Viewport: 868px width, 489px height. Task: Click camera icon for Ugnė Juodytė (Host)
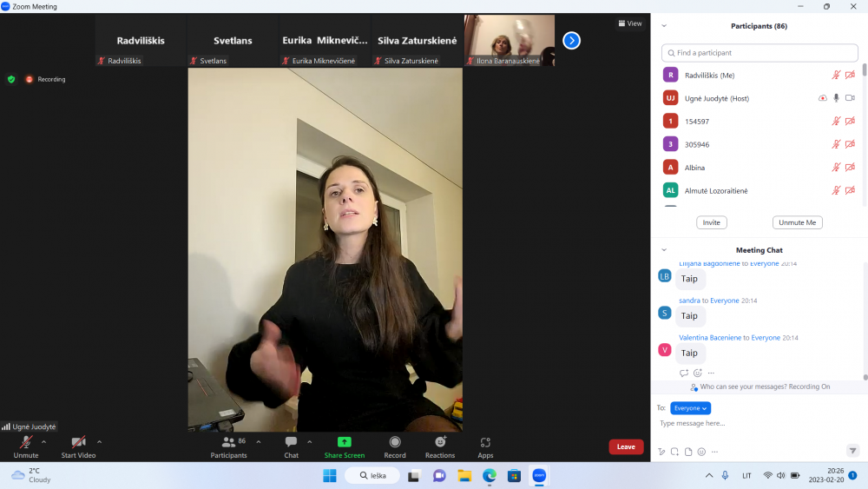click(x=851, y=98)
